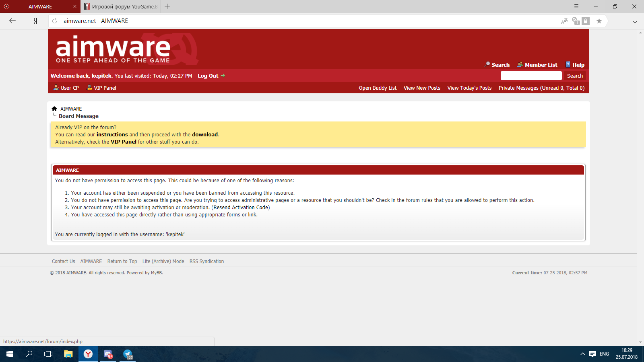Reload the page with the refresh icon
This screenshot has width=644, height=362.
point(55,21)
